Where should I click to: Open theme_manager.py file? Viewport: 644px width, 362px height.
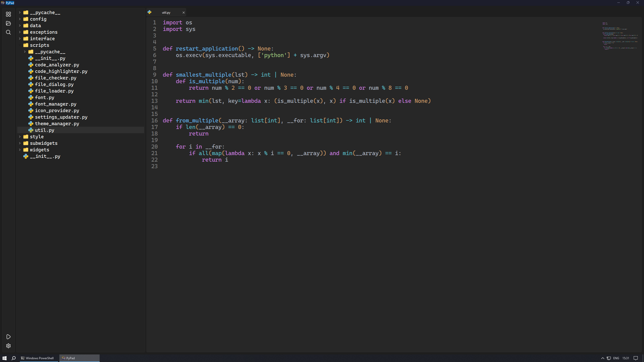(57, 123)
